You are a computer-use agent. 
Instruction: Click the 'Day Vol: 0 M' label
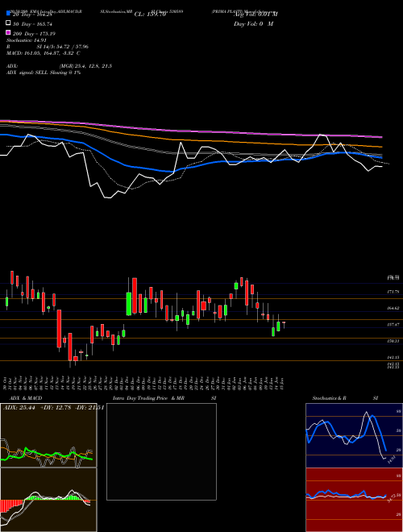pyautogui.click(x=253, y=23)
